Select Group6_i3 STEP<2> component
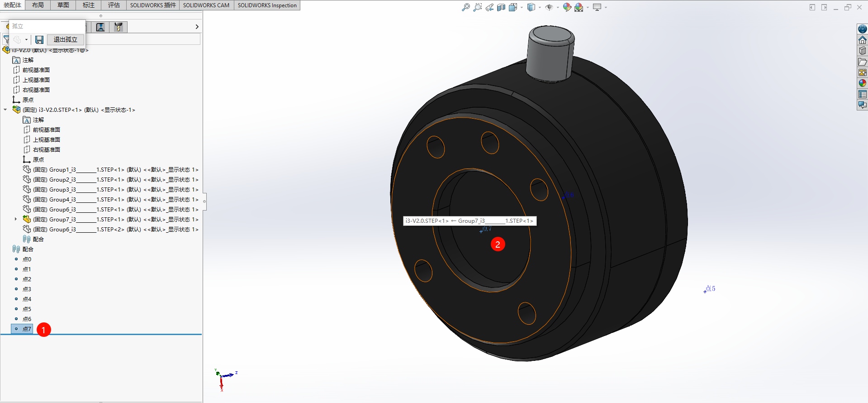The width and height of the screenshot is (868, 403). coord(111,229)
